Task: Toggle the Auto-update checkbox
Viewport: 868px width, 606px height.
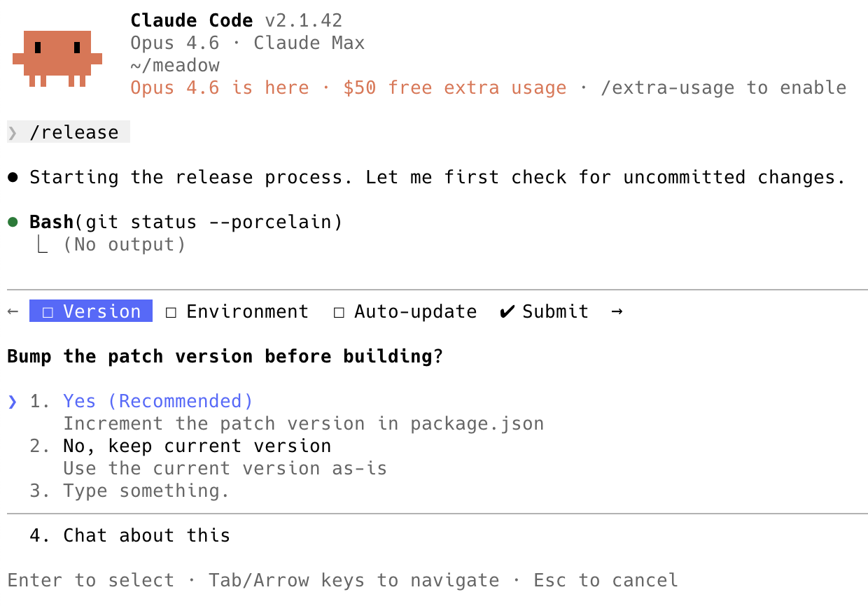Action: (339, 312)
